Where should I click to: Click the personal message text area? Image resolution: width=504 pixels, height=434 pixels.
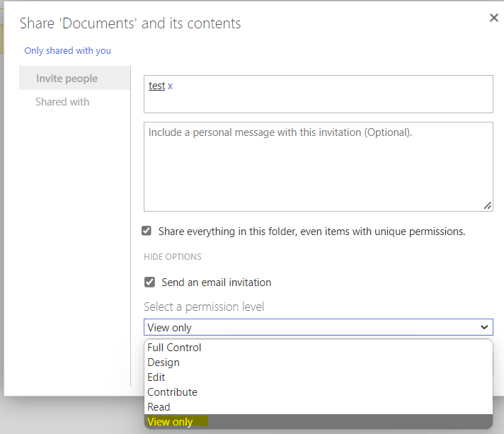point(319,166)
